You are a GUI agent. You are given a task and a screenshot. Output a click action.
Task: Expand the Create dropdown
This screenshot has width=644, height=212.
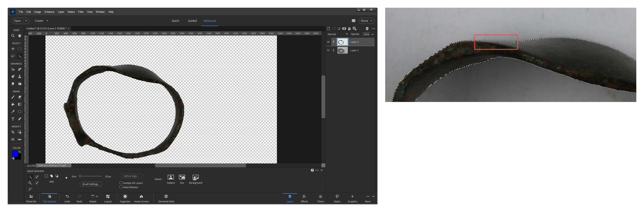pyautogui.click(x=41, y=21)
